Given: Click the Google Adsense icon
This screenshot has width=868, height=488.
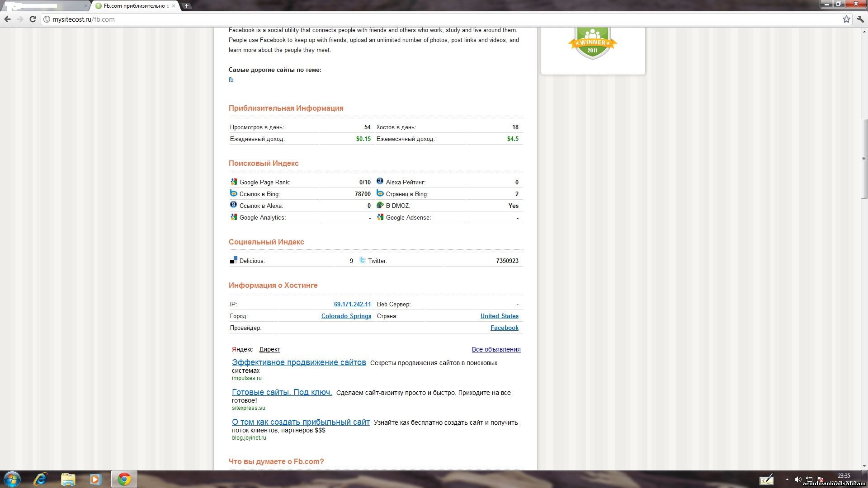Looking at the screenshot, I should coord(380,217).
